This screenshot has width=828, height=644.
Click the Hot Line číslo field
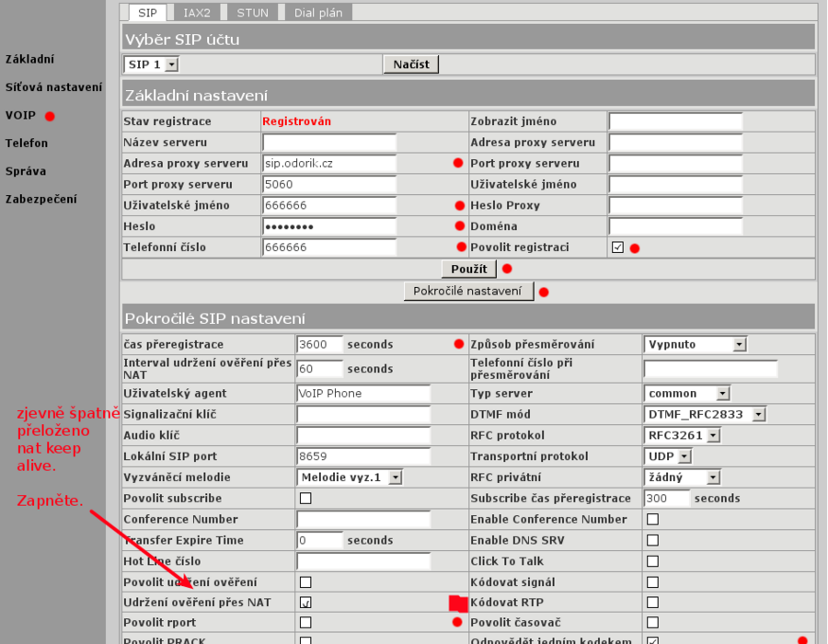click(363, 561)
